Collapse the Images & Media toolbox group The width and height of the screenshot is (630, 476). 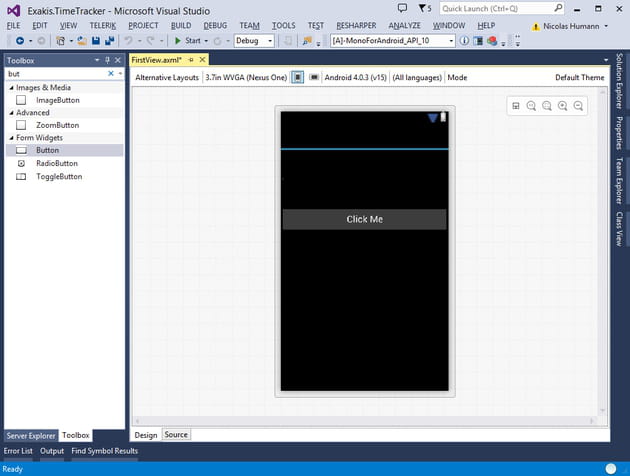(11, 88)
